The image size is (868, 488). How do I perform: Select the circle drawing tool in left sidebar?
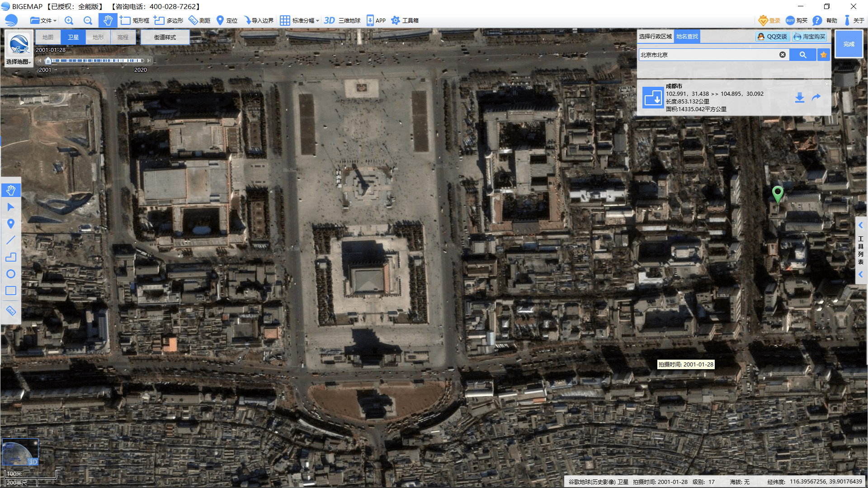click(x=11, y=274)
